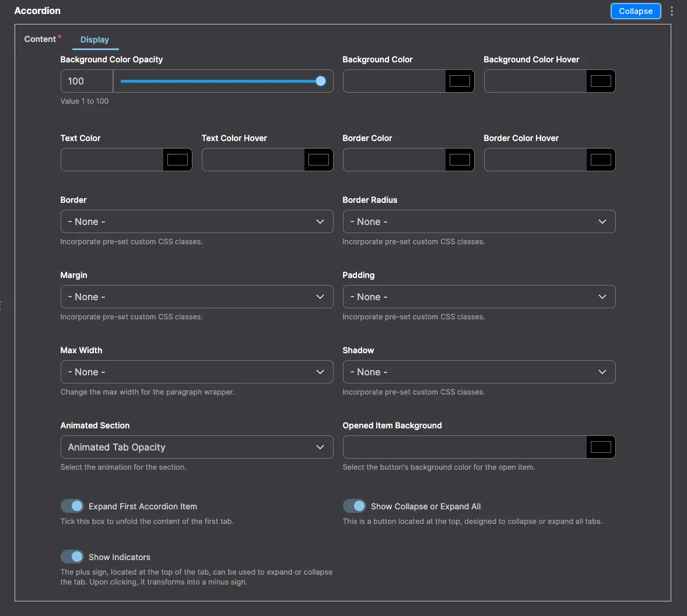Click the Text Color swatch

[x=177, y=160]
